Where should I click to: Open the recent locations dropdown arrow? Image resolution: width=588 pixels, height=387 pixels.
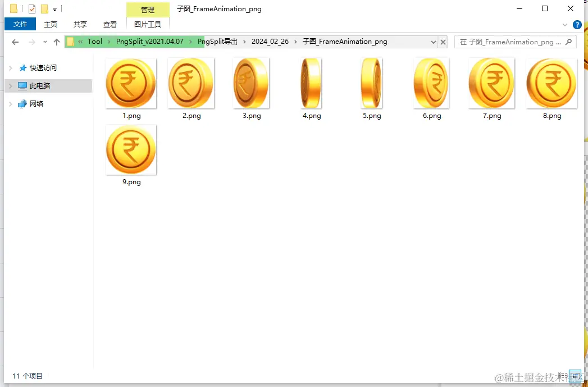[45, 42]
